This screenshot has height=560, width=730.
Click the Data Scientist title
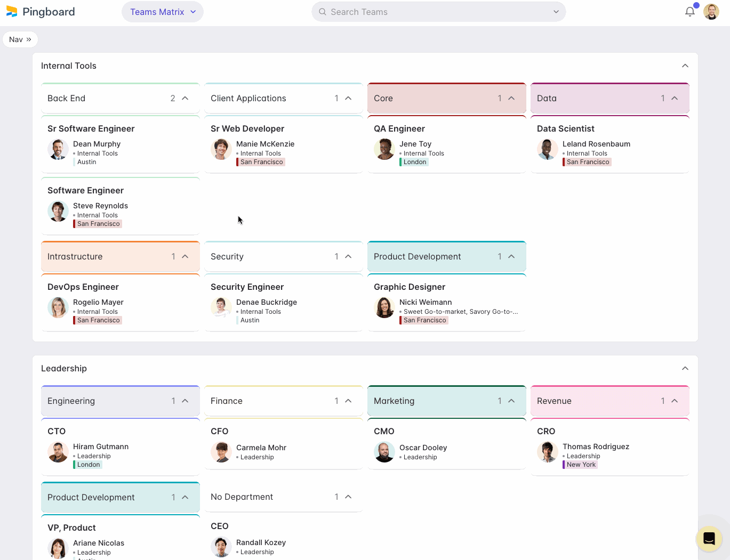click(x=565, y=128)
